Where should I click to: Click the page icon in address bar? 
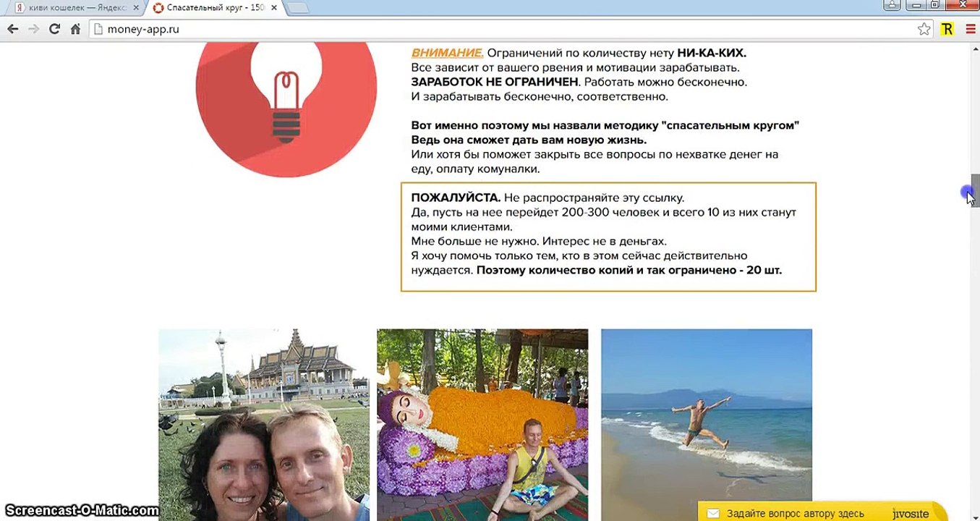pyautogui.click(x=99, y=29)
